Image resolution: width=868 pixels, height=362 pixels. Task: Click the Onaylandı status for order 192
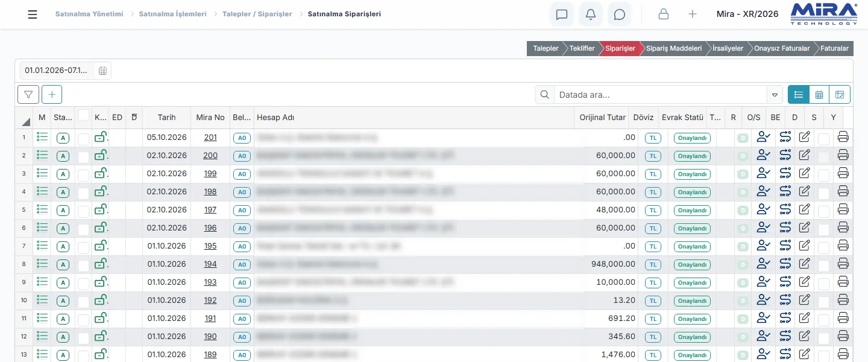click(x=692, y=300)
